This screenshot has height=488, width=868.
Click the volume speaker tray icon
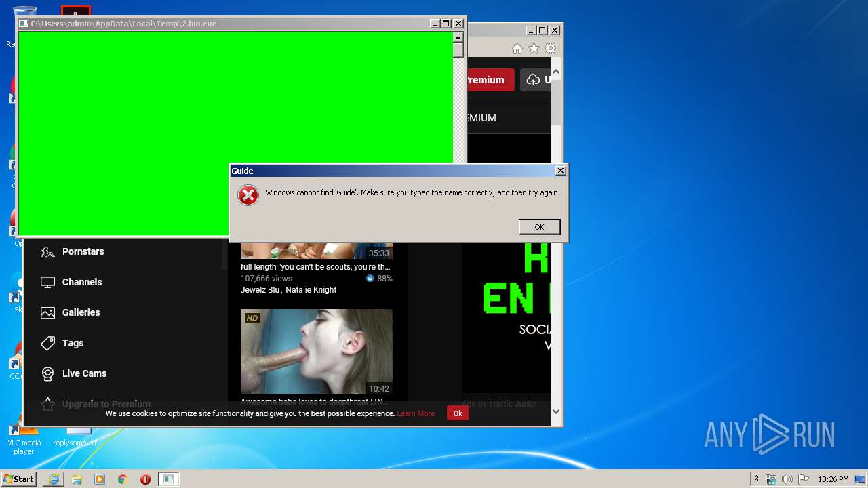[787, 479]
